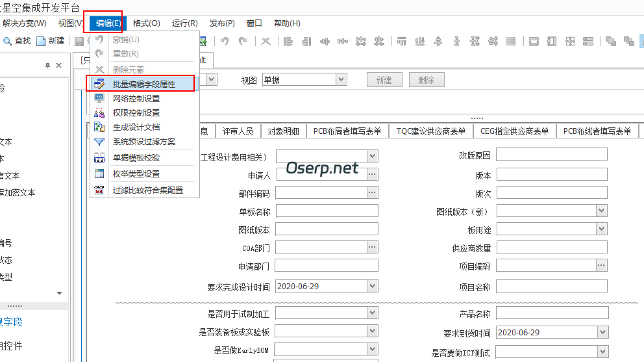
Task: Open the 视图 combo box showing 单据
Action: (304, 80)
